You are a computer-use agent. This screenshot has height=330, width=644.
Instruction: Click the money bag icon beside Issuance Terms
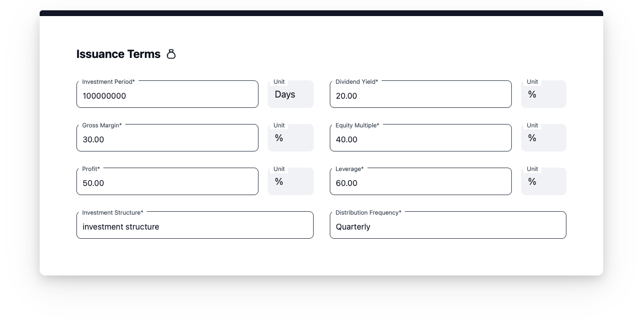tap(171, 54)
